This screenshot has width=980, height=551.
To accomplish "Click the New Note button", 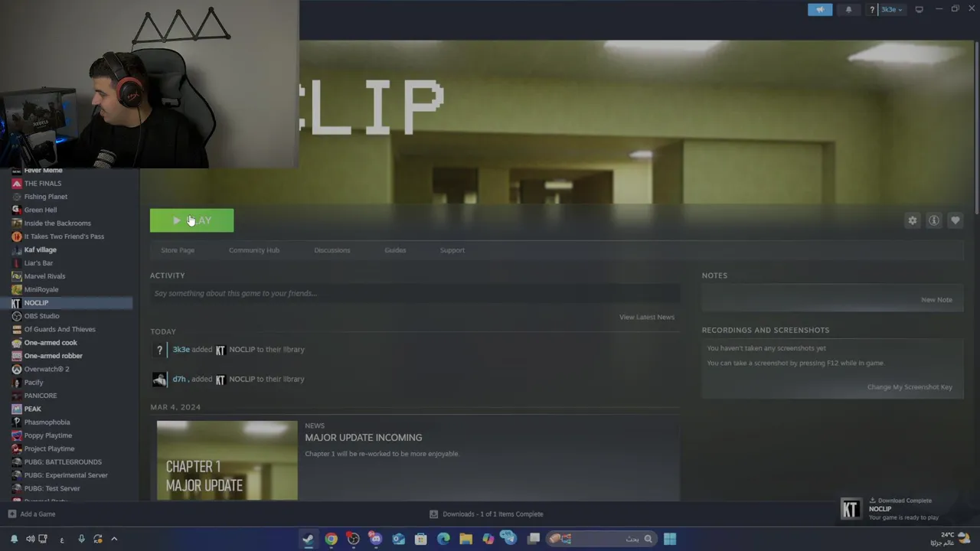I will point(936,300).
